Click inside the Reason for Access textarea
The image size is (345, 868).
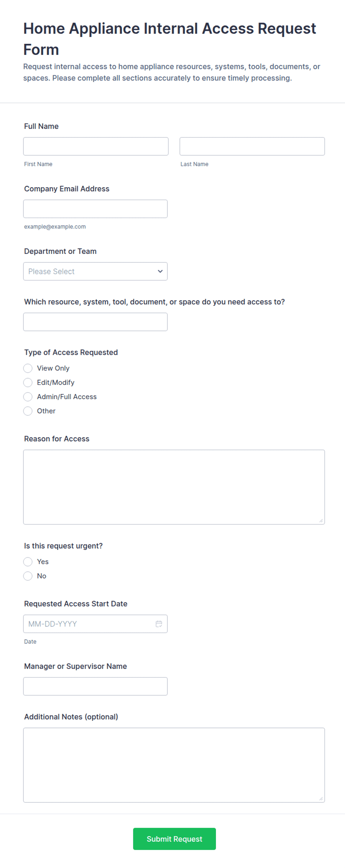click(174, 487)
